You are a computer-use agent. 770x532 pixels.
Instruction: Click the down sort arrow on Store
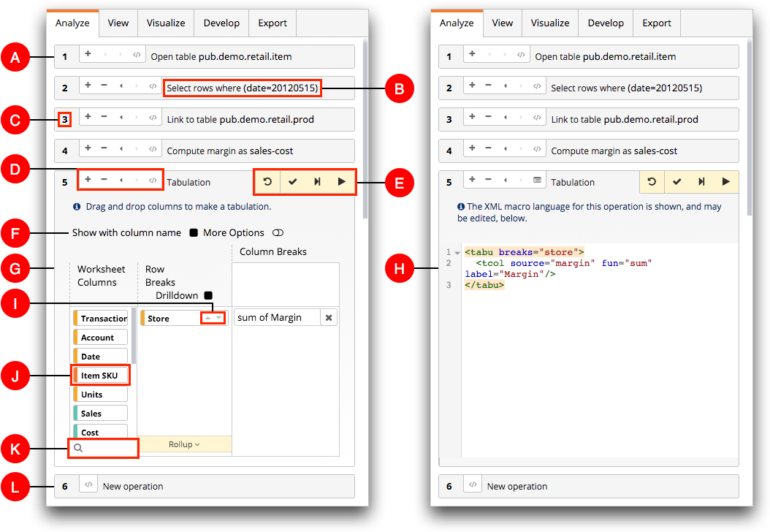pos(219,318)
